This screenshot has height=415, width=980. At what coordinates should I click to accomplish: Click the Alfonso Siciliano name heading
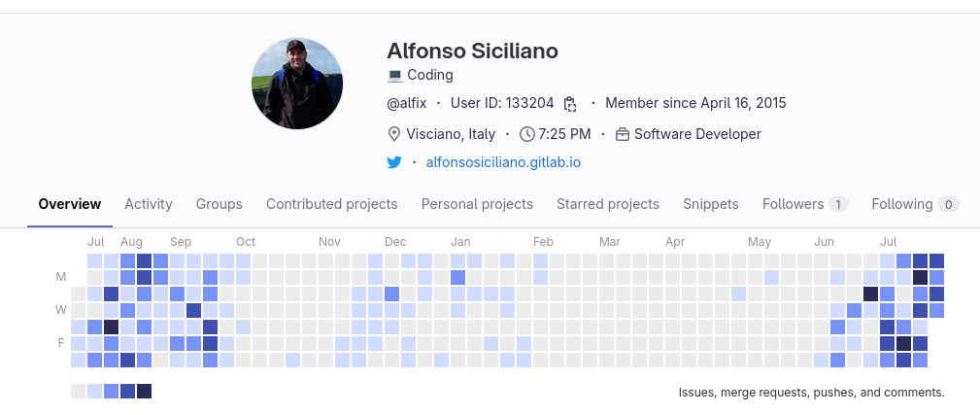(x=472, y=51)
